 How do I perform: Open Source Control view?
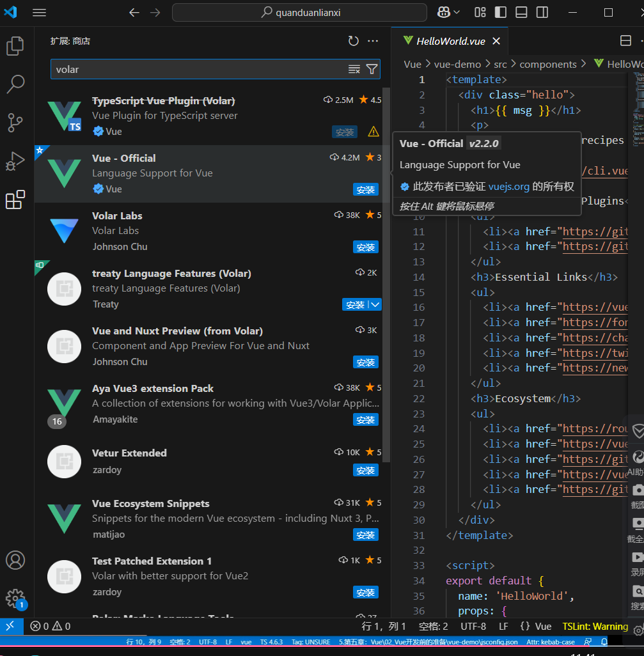click(15, 123)
